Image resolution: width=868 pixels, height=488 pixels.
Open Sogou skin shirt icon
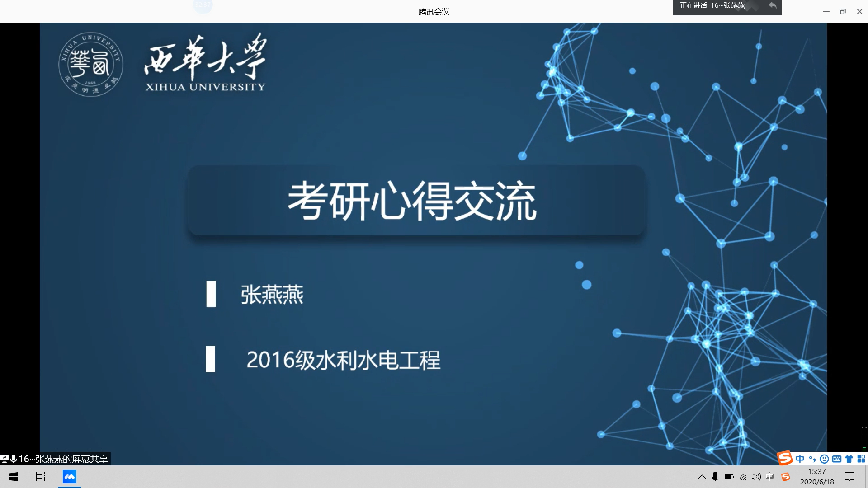pyautogui.click(x=849, y=459)
